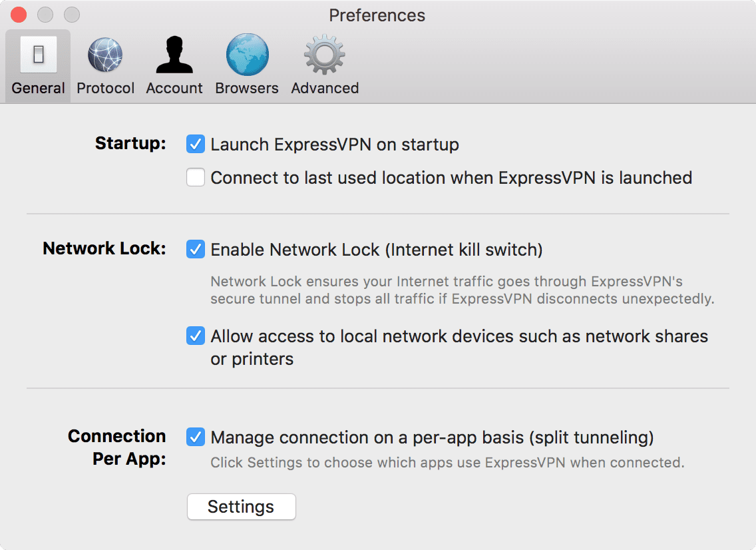Open the General preferences tab icon
The width and height of the screenshot is (756, 550).
(x=38, y=55)
